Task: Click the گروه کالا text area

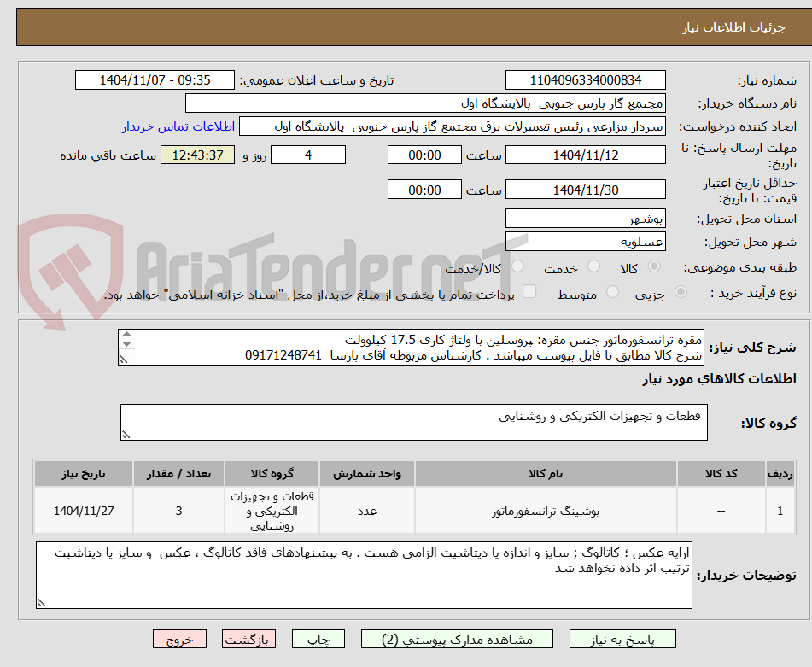Action: tap(414, 423)
